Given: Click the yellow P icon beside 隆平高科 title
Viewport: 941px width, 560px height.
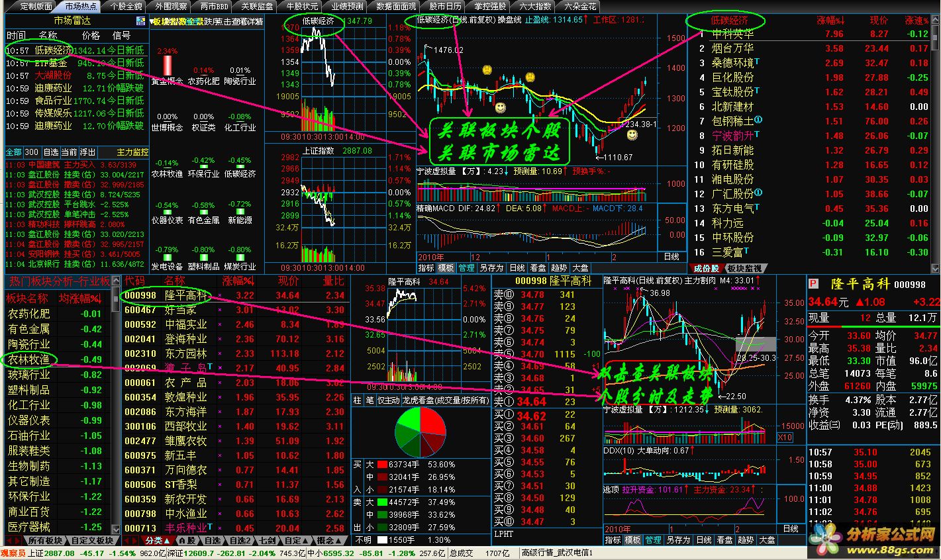Looking at the screenshot, I should [814, 284].
